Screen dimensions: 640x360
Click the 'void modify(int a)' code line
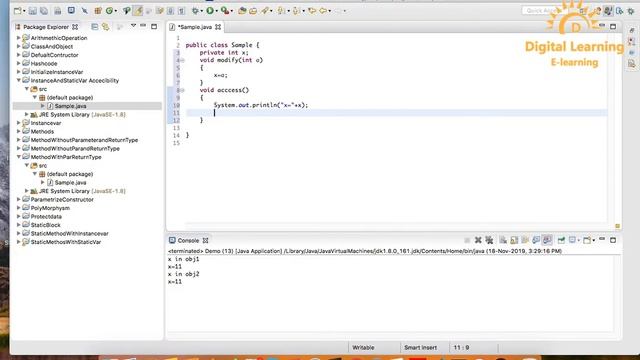[x=231, y=60]
